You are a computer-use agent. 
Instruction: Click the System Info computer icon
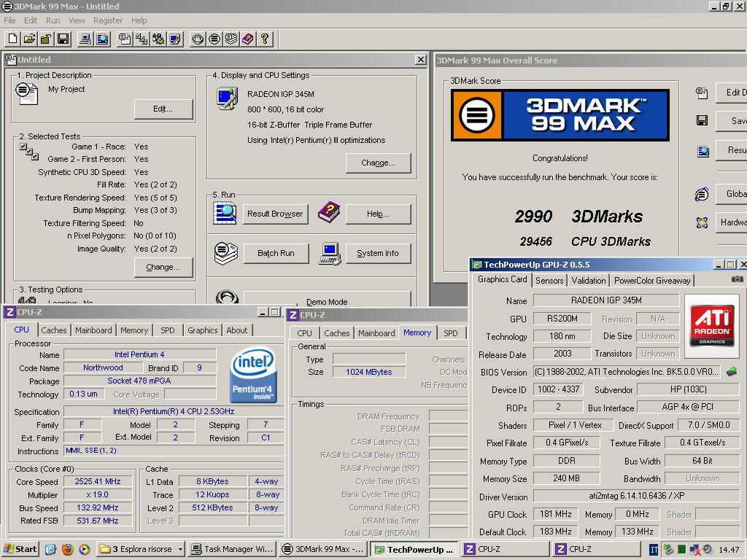[x=330, y=253]
